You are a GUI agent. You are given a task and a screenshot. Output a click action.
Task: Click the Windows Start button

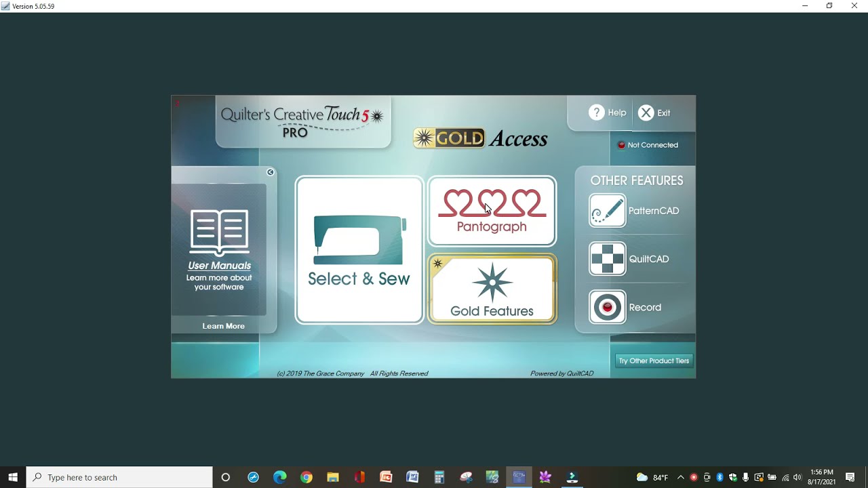pos(13,477)
